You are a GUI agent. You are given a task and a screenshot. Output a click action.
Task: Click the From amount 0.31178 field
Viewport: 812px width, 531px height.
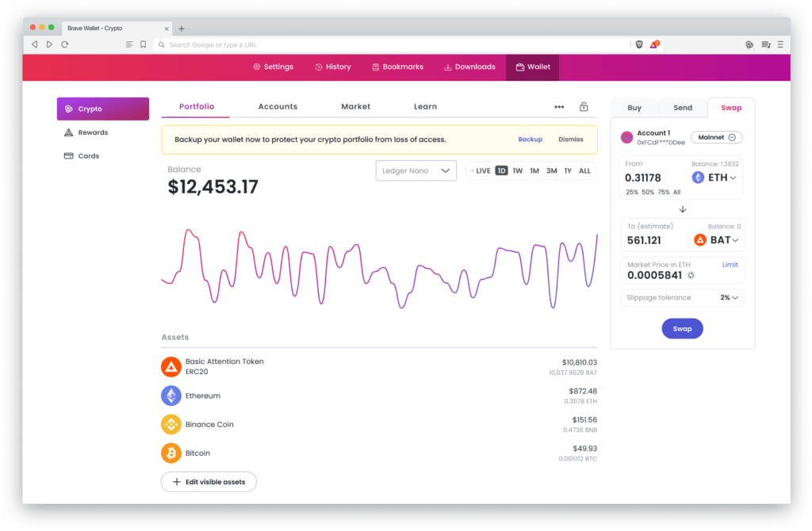click(x=643, y=178)
